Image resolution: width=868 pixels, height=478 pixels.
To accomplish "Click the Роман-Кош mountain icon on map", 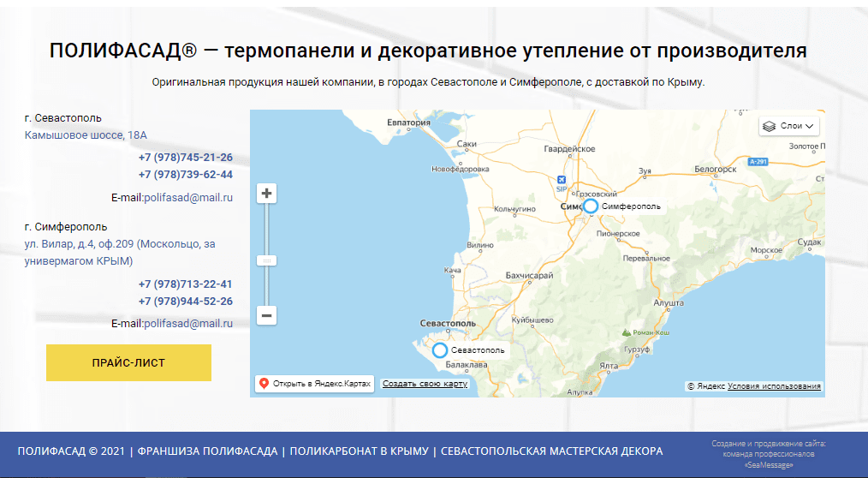I will (627, 332).
